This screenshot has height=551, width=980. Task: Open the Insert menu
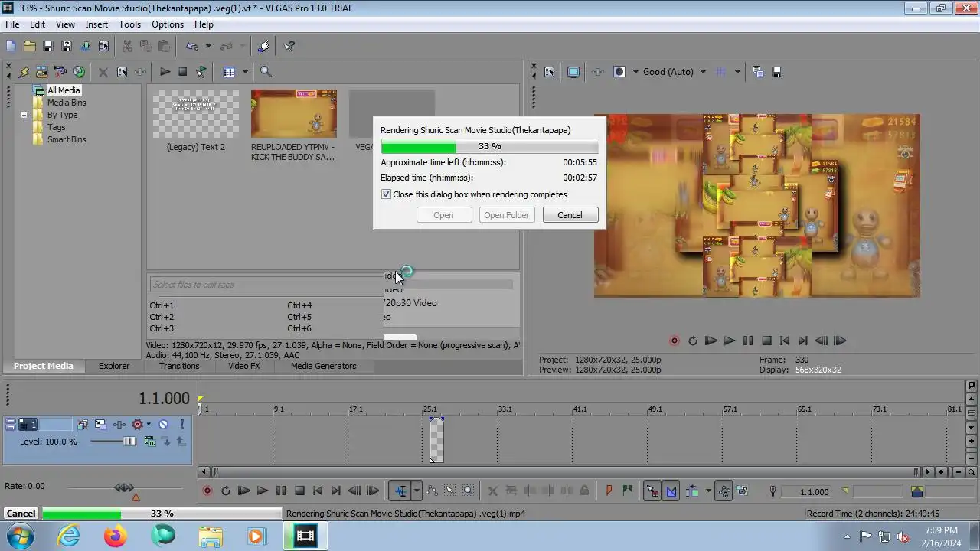tap(96, 24)
